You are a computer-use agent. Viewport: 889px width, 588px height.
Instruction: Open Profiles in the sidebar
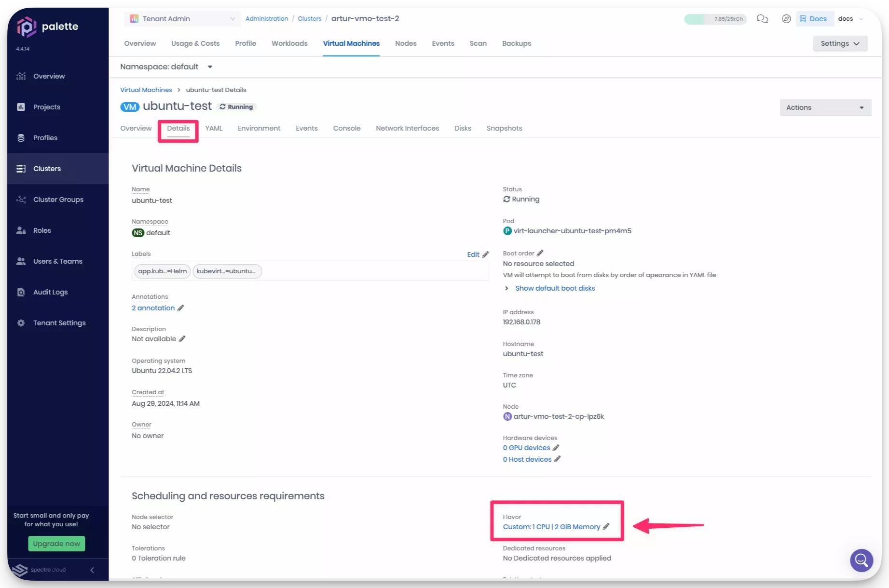pyautogui.click(x=58, y=138)
